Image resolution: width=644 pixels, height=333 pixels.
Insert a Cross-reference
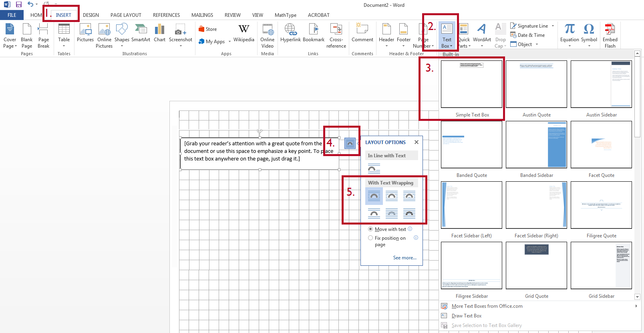(336, 36)
